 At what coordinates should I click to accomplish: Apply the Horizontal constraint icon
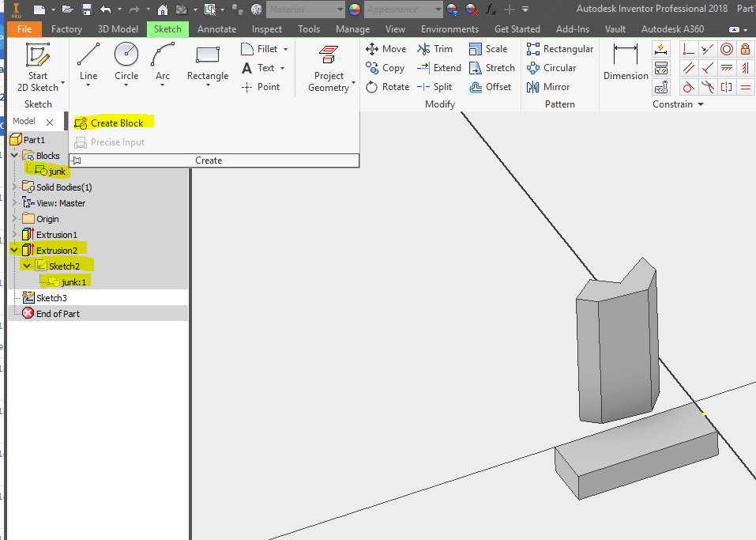[x=727, y=68]
